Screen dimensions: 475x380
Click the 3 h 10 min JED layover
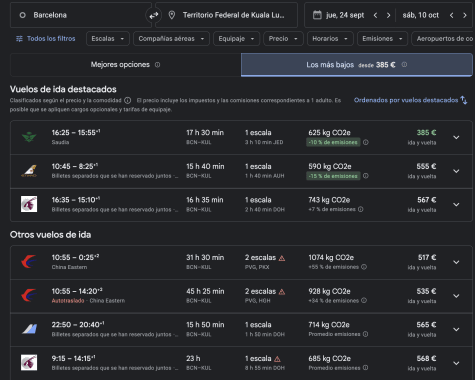tap(264, 142)
